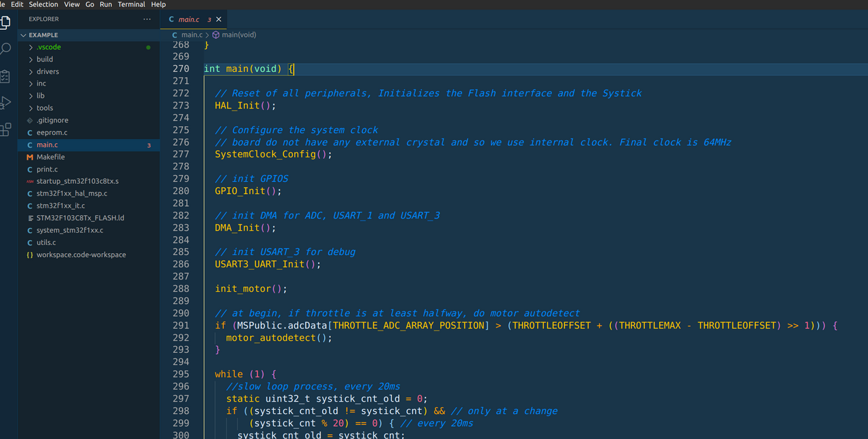Click main.c in the breadcrumb
This screenshot has width=868, height=439.
[191, 35]
